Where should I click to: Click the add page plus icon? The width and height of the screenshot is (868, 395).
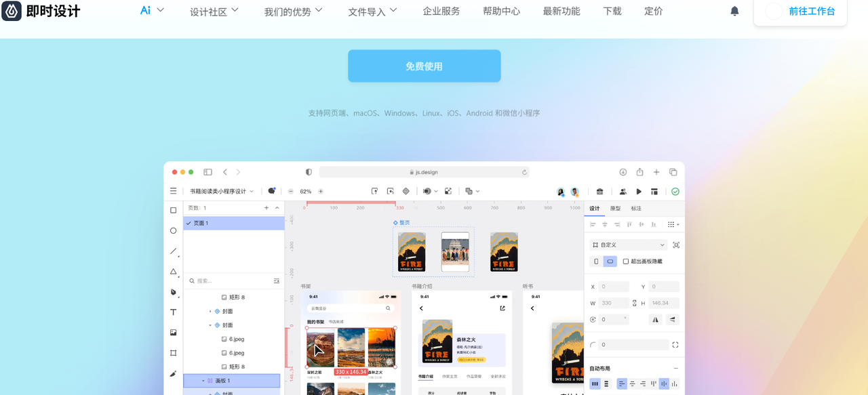pos(267,208)
